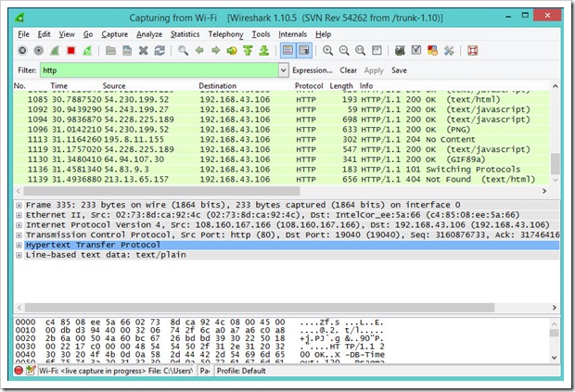Screen dimensions: 575x392
Task: Expand Internet Protocol Version 4 node
Action: tap(19, 225)
